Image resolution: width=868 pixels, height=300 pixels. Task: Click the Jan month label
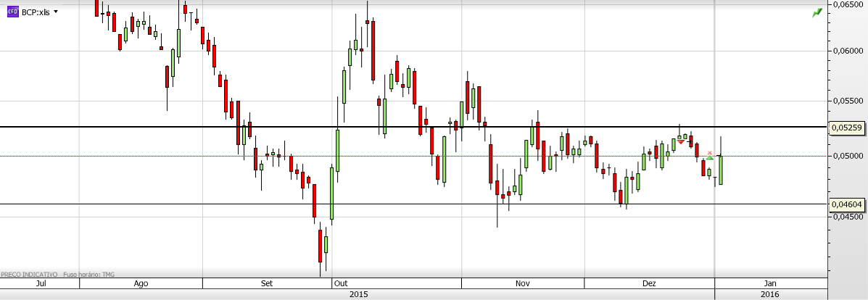(770, 283)
